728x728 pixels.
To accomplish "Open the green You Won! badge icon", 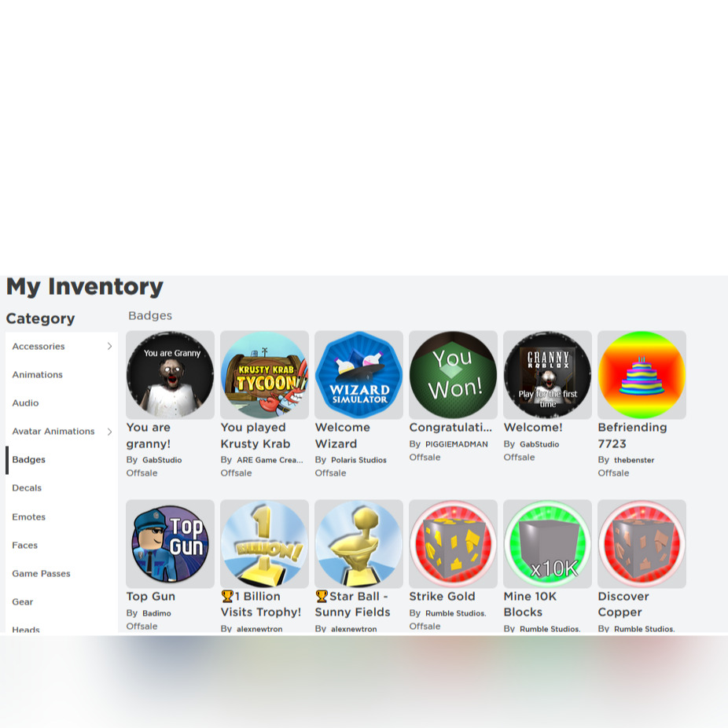I will pos(453,375).
